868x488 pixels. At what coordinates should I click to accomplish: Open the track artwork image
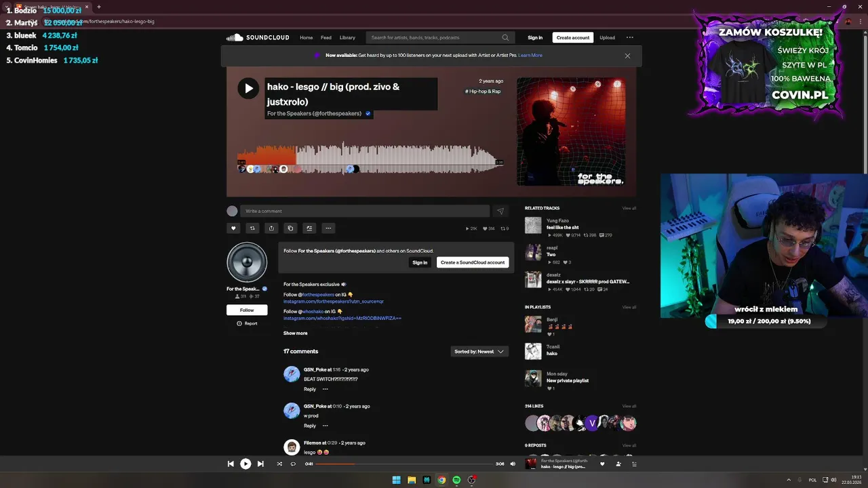tap(571, 131)
